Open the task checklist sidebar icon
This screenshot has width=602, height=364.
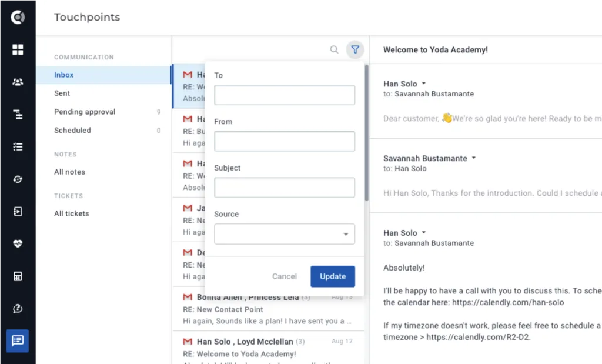click(18, 146)
